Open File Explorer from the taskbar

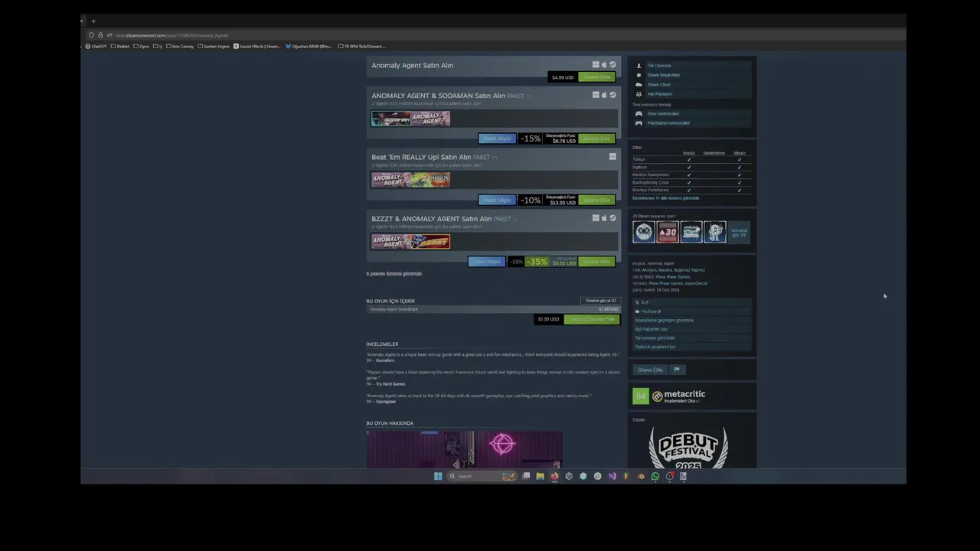pyautogui.click(x=540, y=476)
